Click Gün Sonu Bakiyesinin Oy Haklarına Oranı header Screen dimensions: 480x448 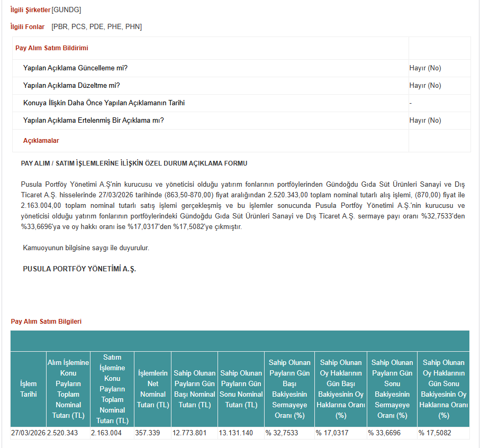(443, 389)
